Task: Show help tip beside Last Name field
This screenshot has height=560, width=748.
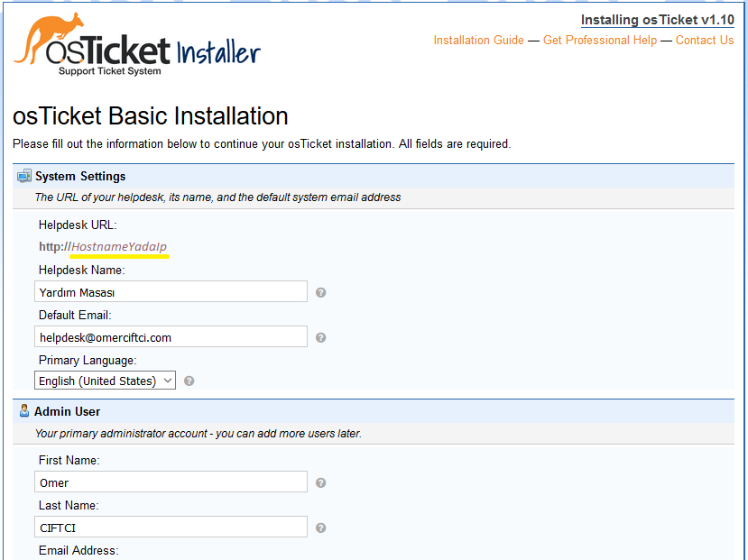Action: click(x=321, y=528)
